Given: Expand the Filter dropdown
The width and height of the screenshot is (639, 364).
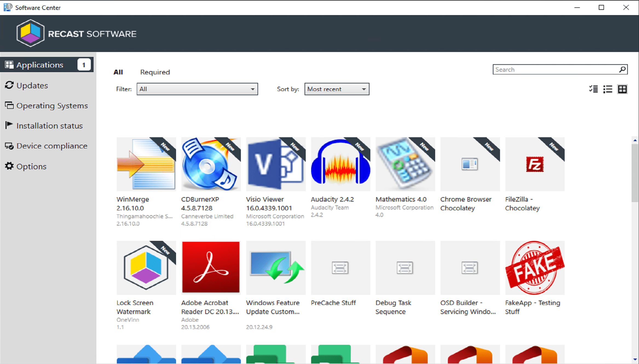Looking at the screenshot, I should click(x=197, y=89).
